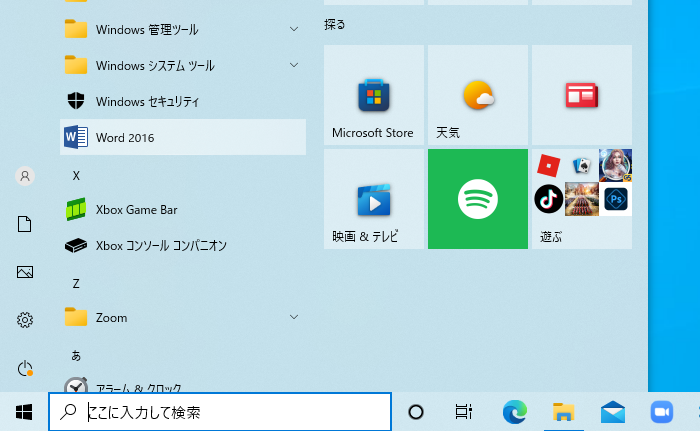The image size is (700, 431).
Task: Open アラーム & クロック app
Action: tap(183, 385)
